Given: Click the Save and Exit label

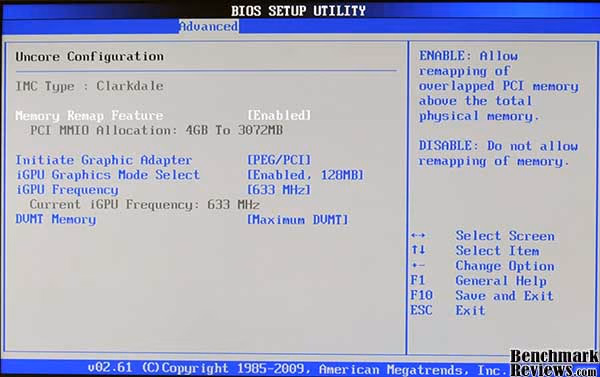Looking at the screenshot, I should 505,295.
